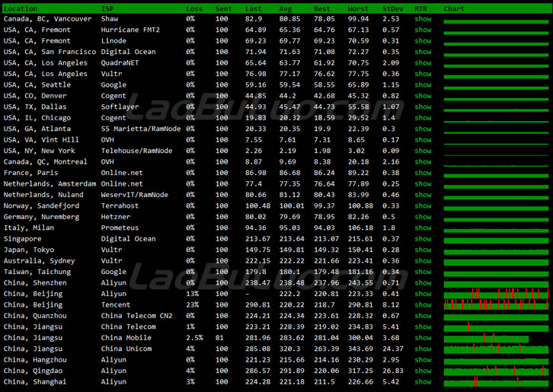
Task: Click the Worst column header
Action: 358,9
